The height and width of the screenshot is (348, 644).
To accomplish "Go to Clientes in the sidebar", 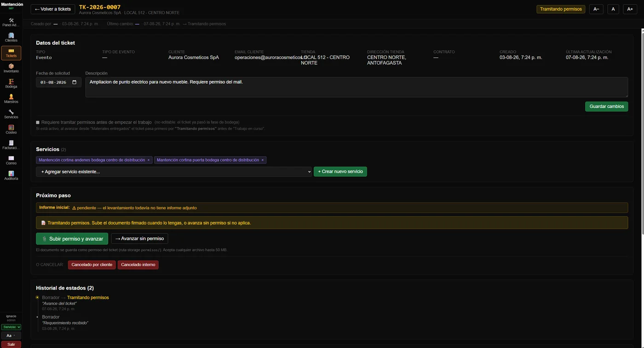I will (x=11, y=37).
